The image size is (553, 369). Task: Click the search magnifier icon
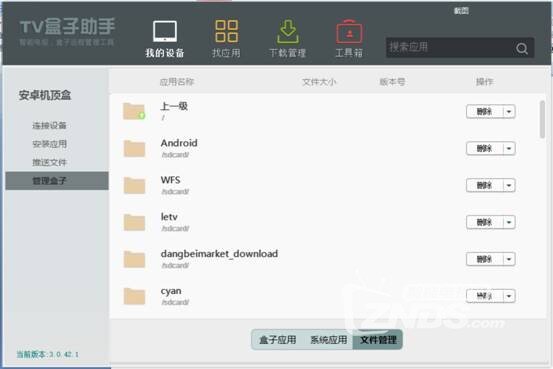click(x=522, y=48)
